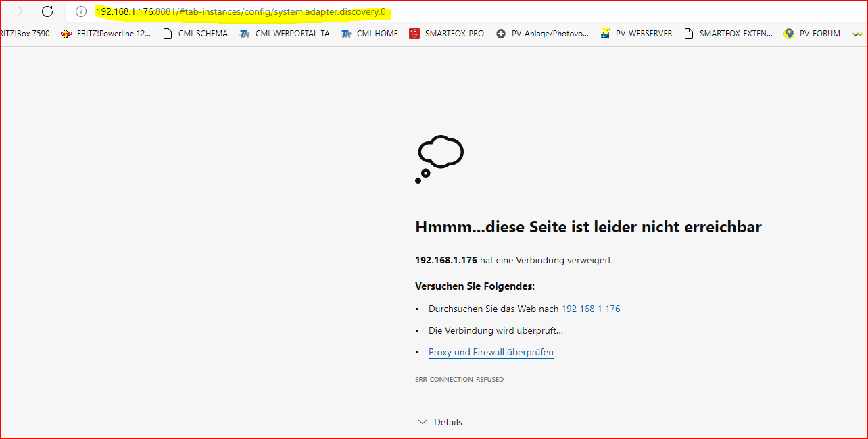Viewport: 868px width, 439px height.
Task: Open the PV-Anlage/Photovo... bookmark
Action: pos(542,34)
